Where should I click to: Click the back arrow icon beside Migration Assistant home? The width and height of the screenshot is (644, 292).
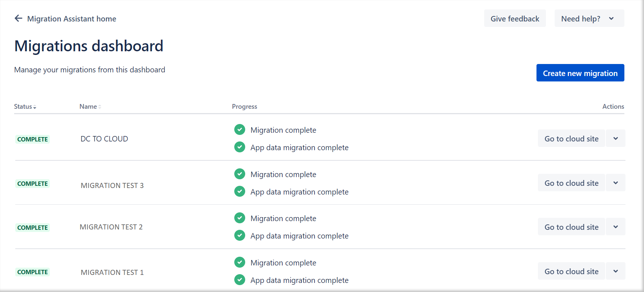pos(19,19)
